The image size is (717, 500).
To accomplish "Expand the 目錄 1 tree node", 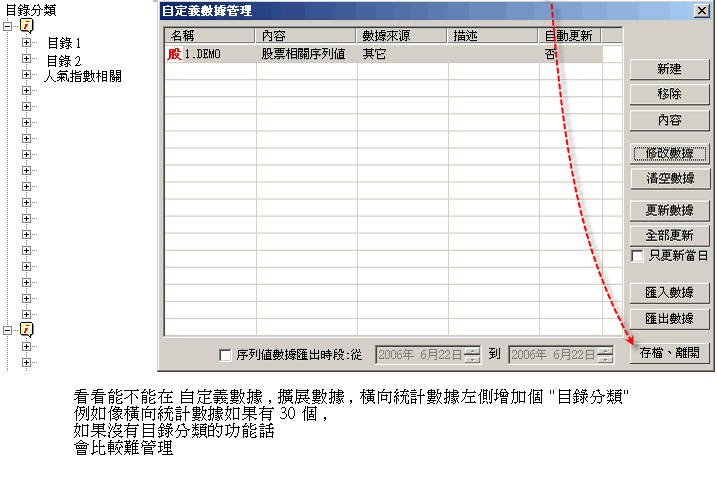I will (x=27, y=44).
